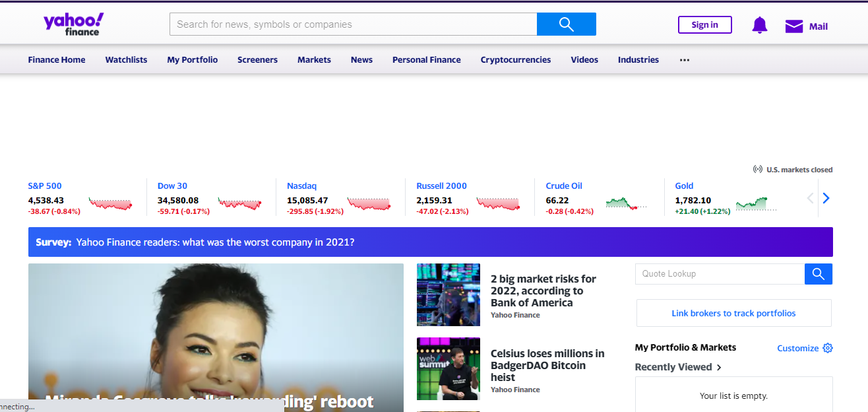Click the Dow 30 value 34,580.08

(178, 200)
